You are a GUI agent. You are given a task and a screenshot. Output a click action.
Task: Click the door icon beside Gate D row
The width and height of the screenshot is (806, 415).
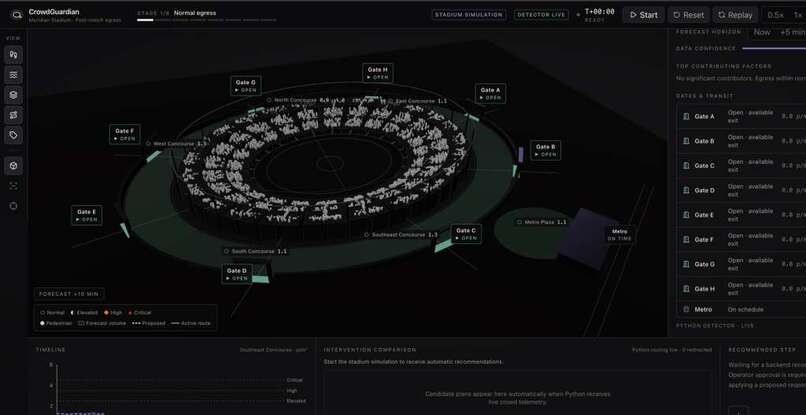coord(686,190)
